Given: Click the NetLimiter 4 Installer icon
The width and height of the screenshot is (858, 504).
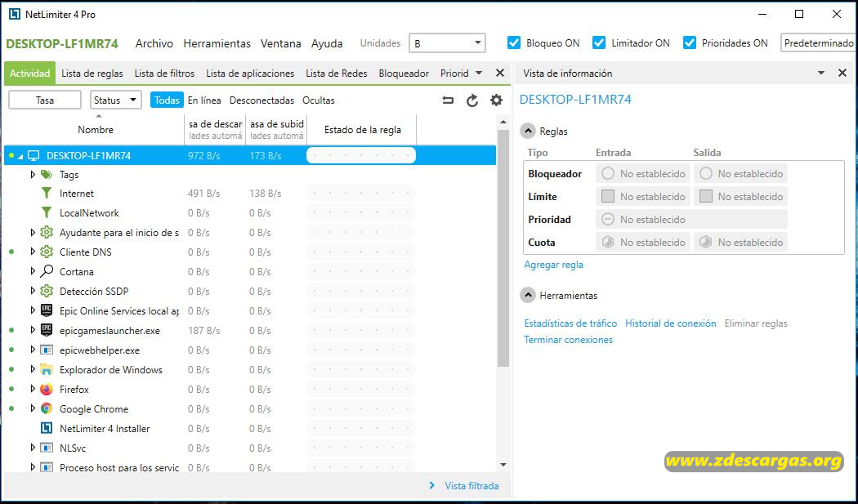Looking at the screenshot, I should pyautogui.click(x=47, y=429).
